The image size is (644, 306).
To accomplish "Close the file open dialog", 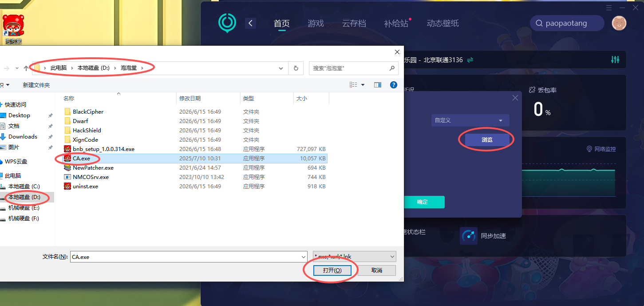I will point(397,52).
